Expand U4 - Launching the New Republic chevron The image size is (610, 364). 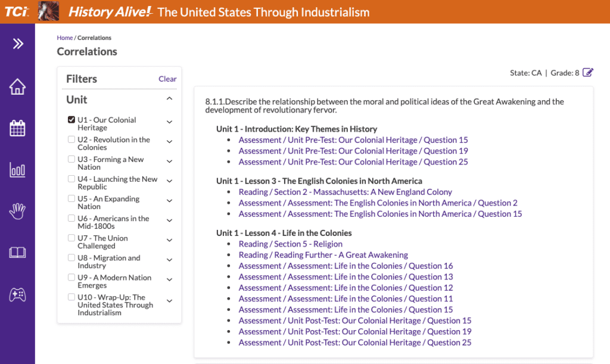point(169,181)
